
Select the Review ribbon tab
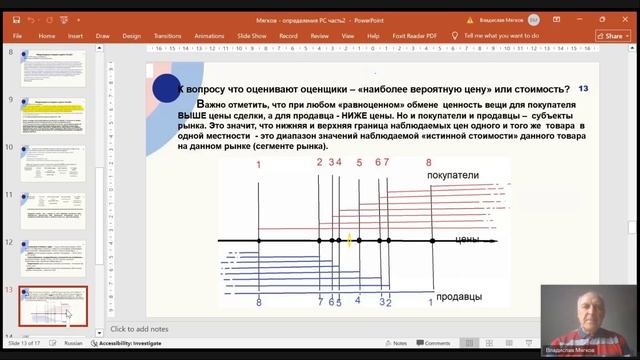[319, 36]
